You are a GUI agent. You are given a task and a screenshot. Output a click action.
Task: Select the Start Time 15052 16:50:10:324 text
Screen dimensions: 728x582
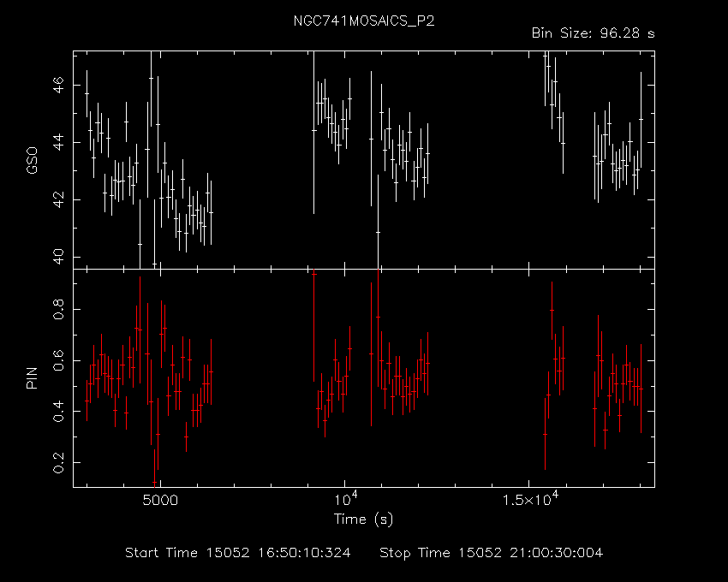click(238, 553)
